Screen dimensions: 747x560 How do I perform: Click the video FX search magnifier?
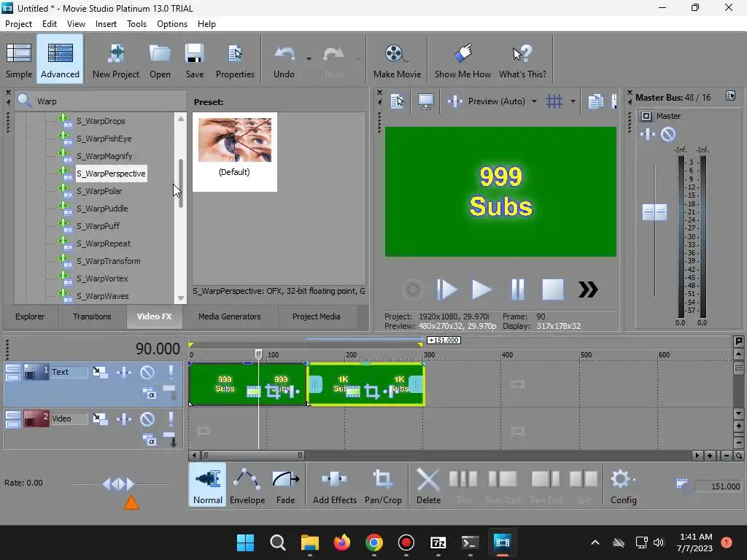point(23,101)
